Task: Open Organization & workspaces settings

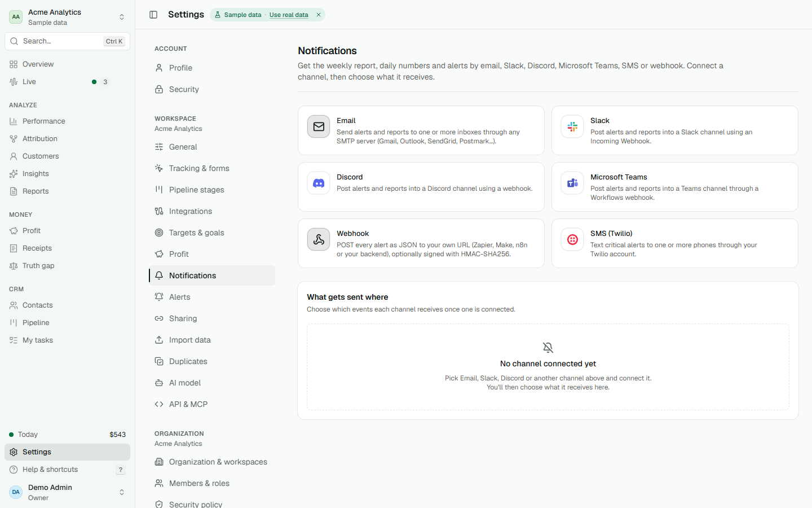Action: click(212, 462)
